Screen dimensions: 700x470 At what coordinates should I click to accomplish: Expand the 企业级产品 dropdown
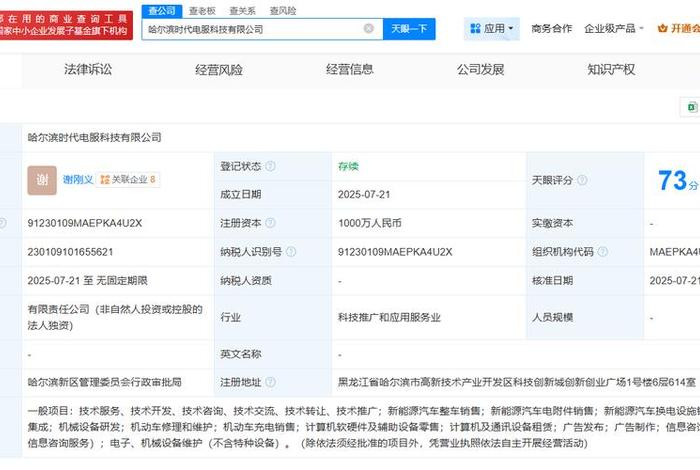pyautogui.click(x=614, y=29)
